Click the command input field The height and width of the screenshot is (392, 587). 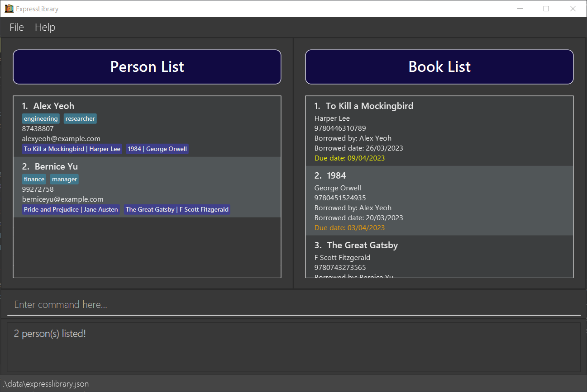click(294, 305)
